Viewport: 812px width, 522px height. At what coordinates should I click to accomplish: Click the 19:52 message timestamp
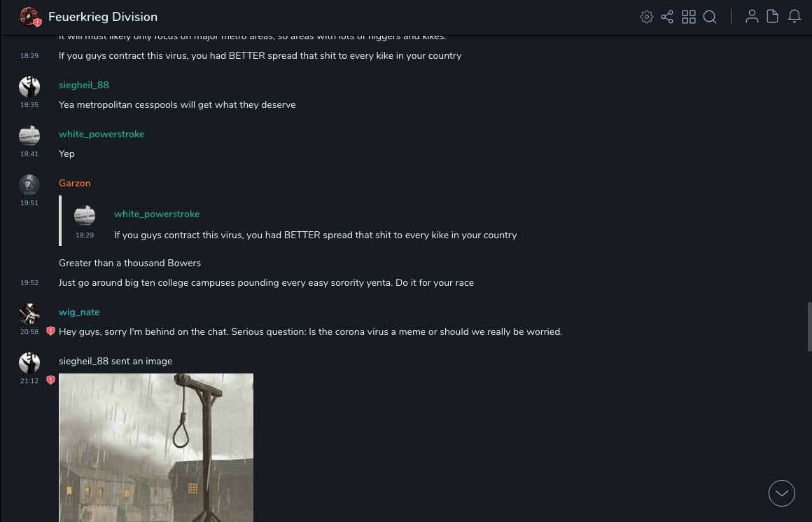tap(29, 283)
